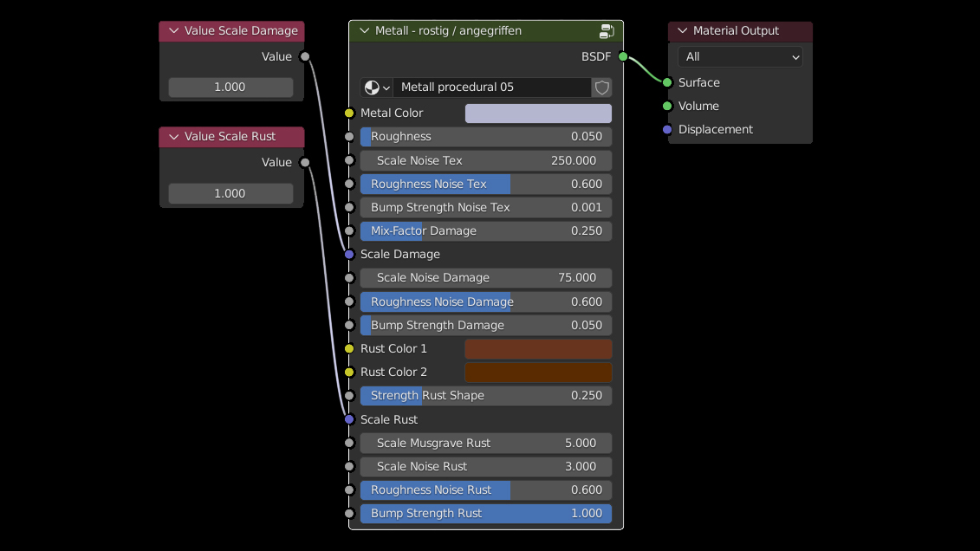
Task: Click the Scale Noise Tex value field
Action: coord(486,161)
